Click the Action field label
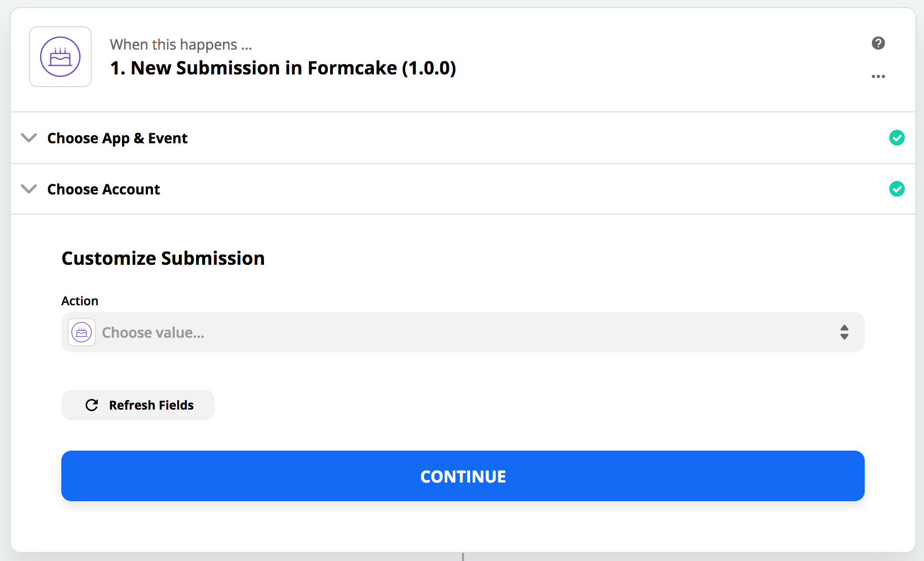 coord(80,301)
